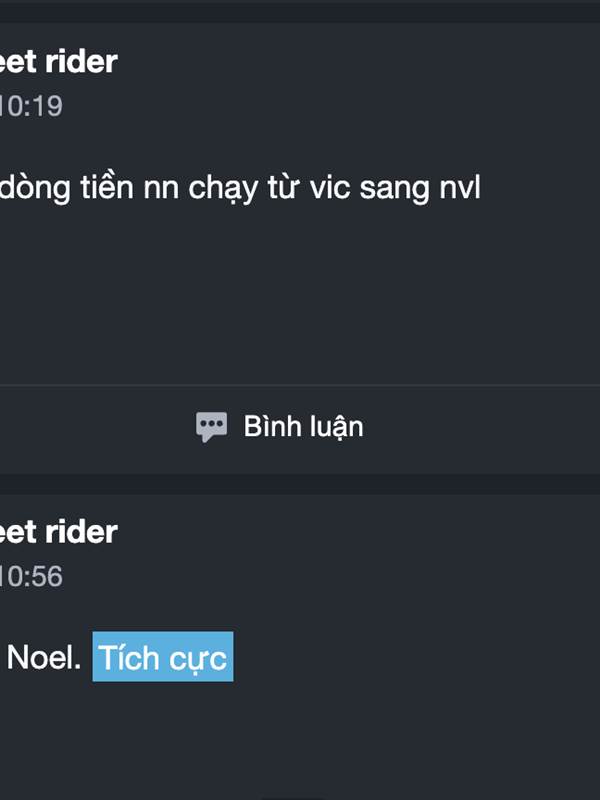This screenshot has height=800, width=600.
Task: Open comments via the Bình luận label
Action: (303, 427)
